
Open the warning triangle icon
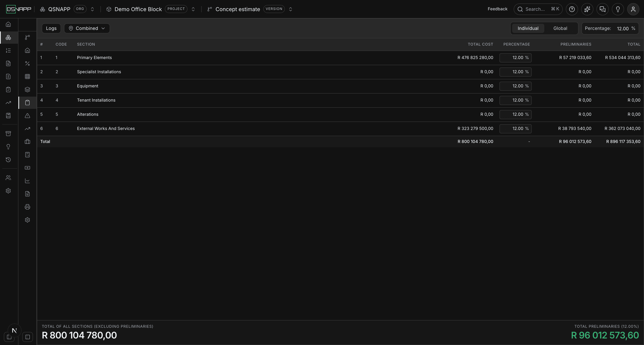coord(27,116)
